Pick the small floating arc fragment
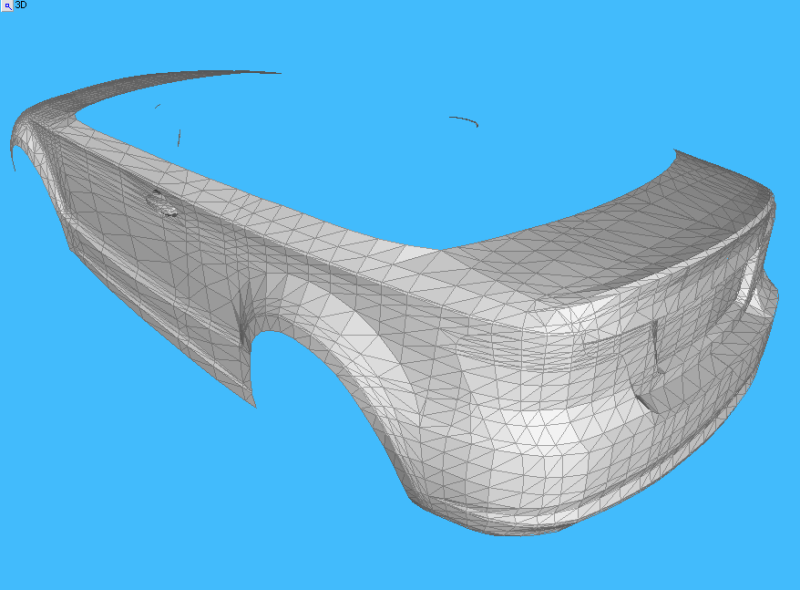 coord(464,120)
